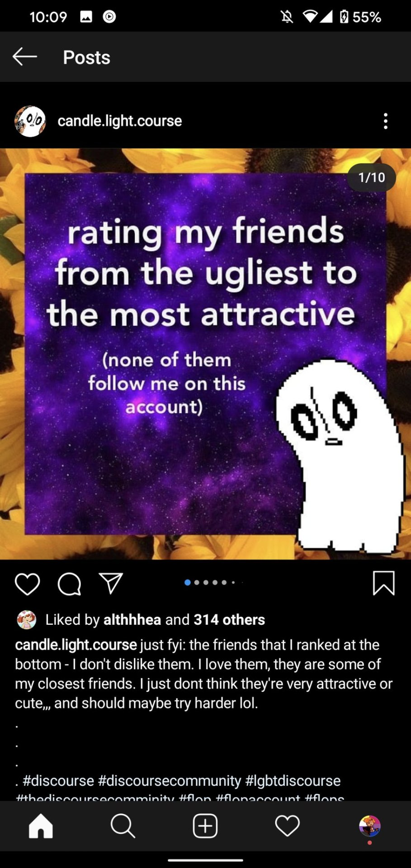Open your profile avatar tab

tap(370, 826)
